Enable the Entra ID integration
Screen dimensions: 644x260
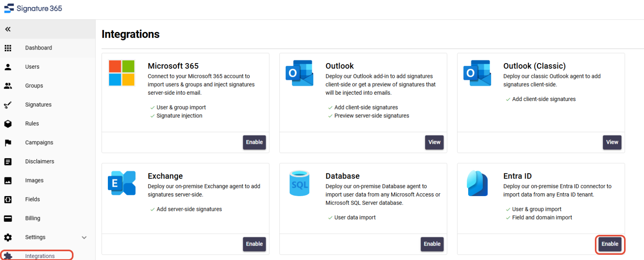[610, 244]
